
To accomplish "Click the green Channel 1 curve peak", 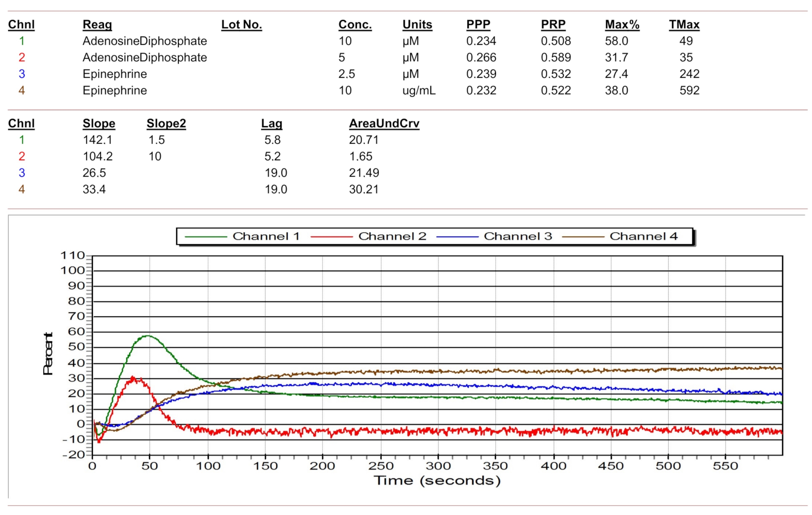I will point(148,336).
